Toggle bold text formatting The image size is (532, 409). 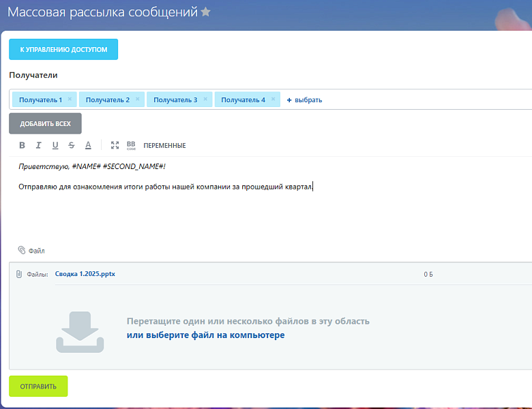tap(22, 145)
